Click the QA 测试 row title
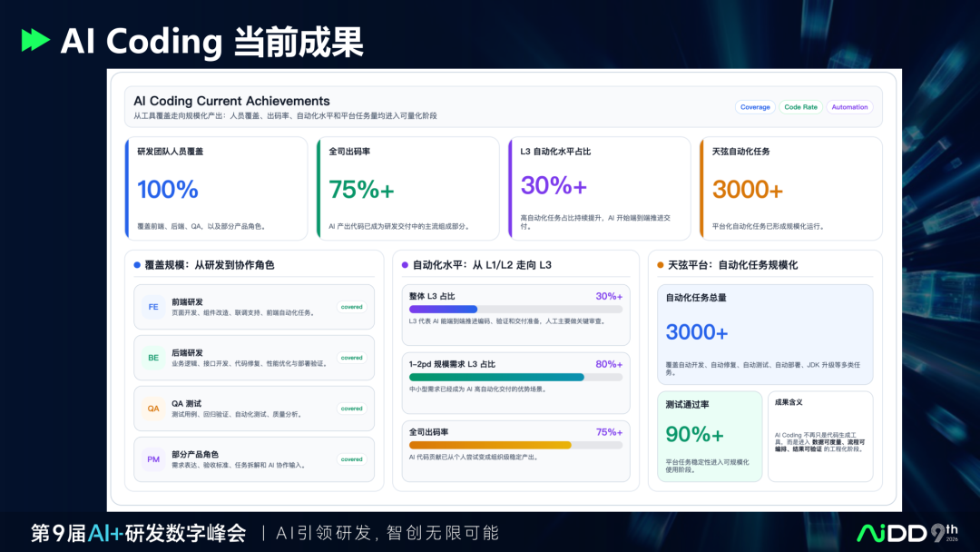Image resolution: width=980 pixels, height=552 pixels. [186, 403]
